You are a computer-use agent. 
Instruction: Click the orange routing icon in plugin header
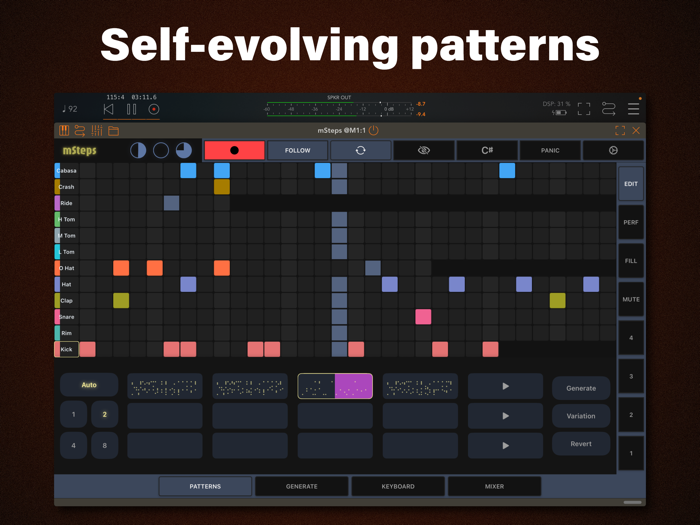point(80,130)
